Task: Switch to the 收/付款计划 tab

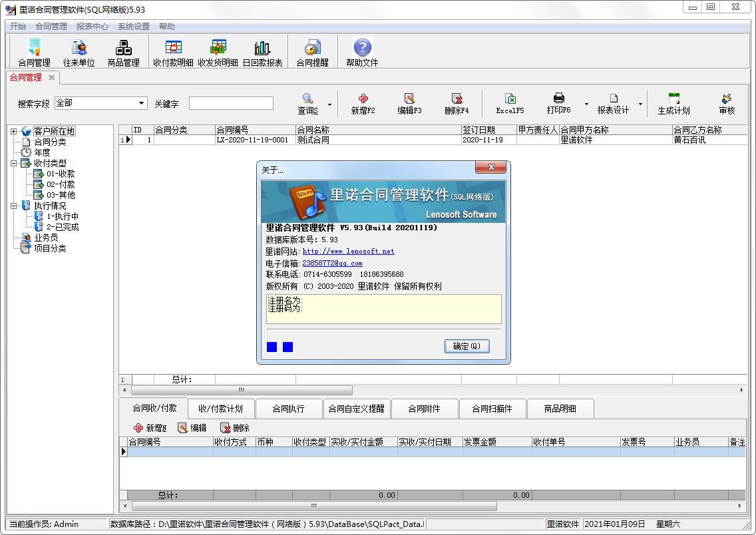Action: tap(220, 409)
